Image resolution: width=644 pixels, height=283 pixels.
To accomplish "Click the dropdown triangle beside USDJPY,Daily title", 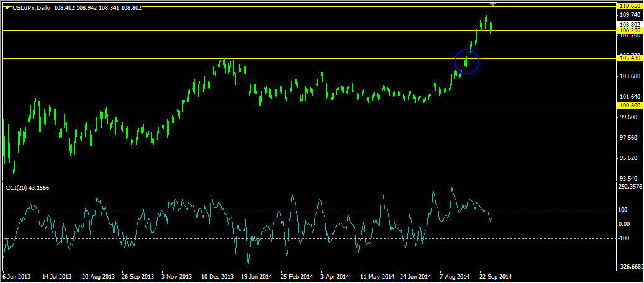I will pos(7,7).
